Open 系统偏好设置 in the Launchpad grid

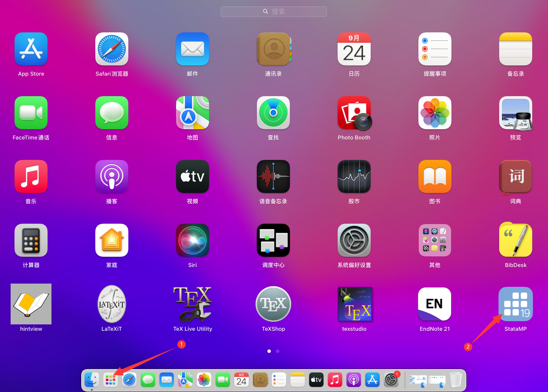click(x=354, y=240)
